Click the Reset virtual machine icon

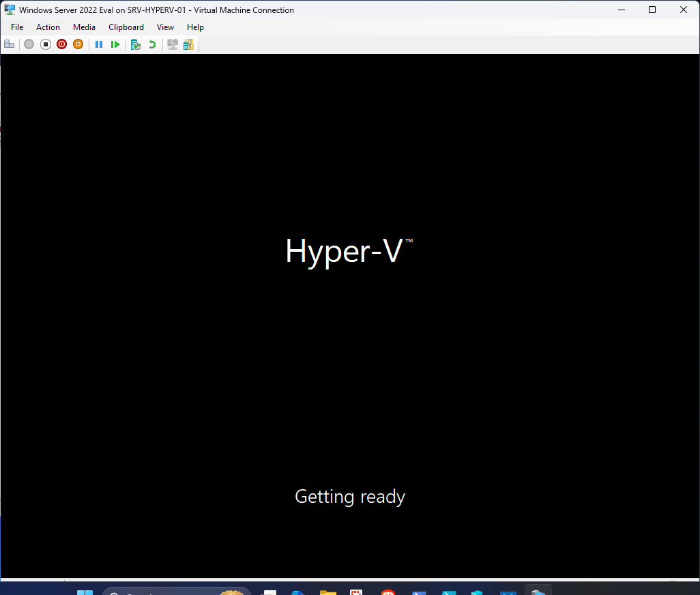pos(115,44)
